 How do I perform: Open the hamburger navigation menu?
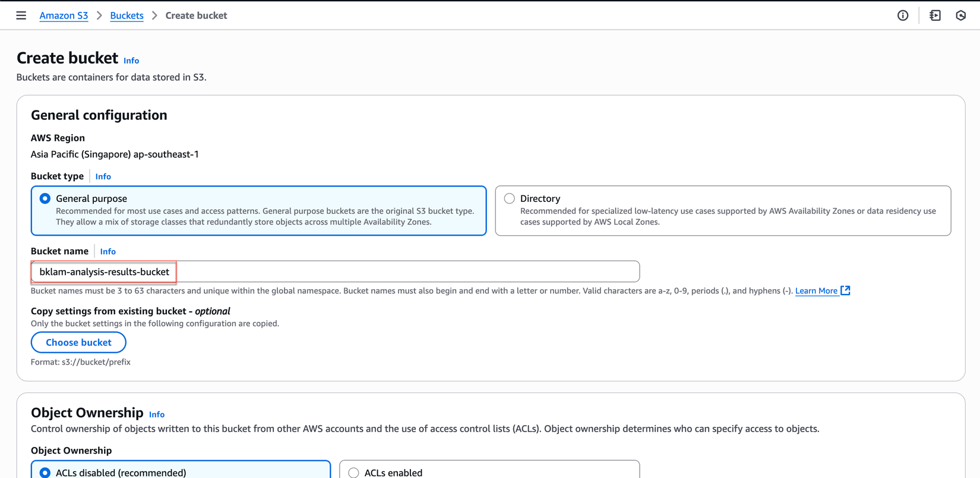21,15
